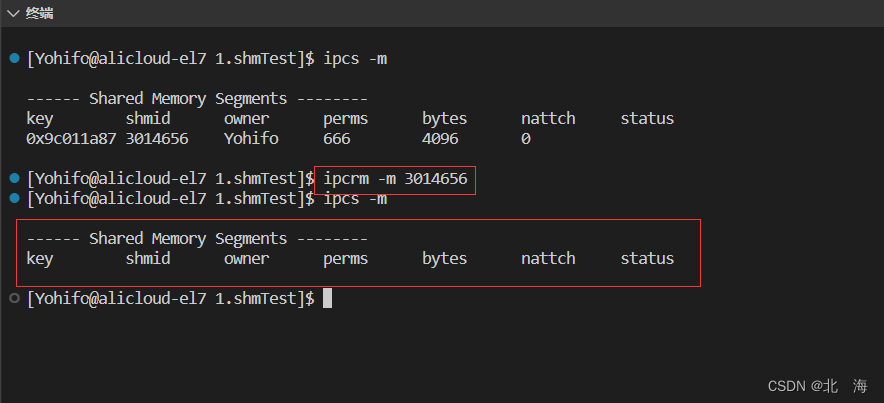Click the perms value 666
This screenshot has width=884, height=403.
pyautogui.click(x=337, y=139)
